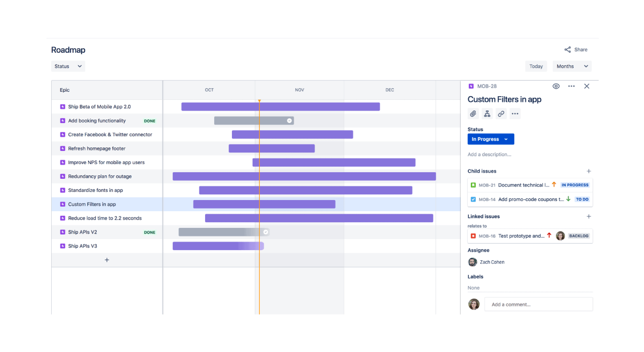Open the Months timeline dropdown
The width and height of the screenshot is (644, 352).
coord(572,66)
